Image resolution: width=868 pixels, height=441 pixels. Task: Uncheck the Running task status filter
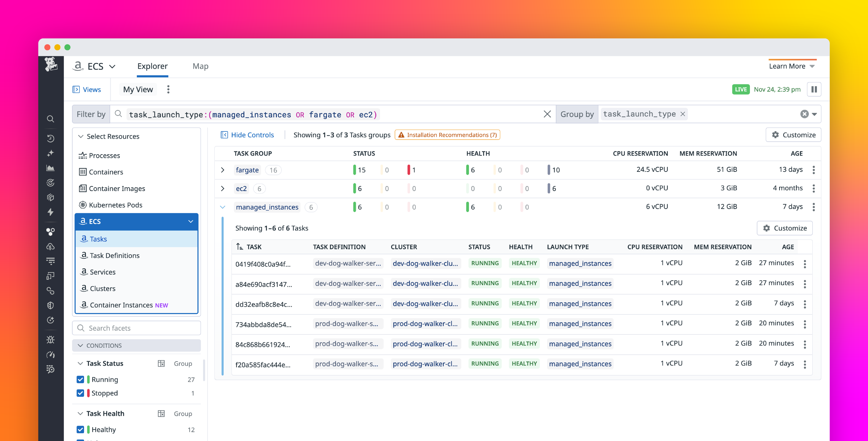[x=81, y=379]
